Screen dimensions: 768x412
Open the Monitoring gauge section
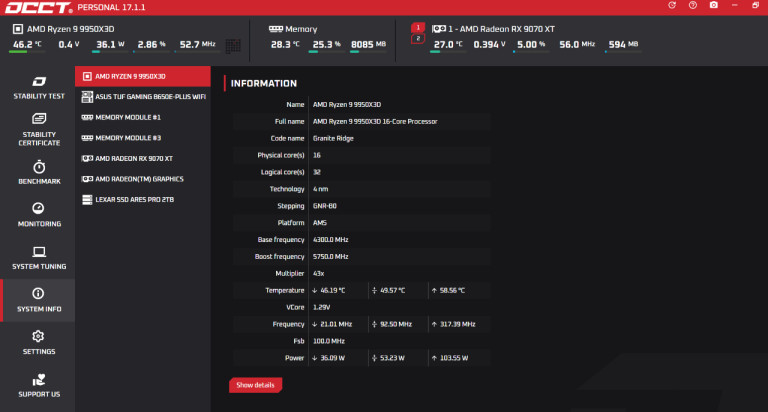39,215
